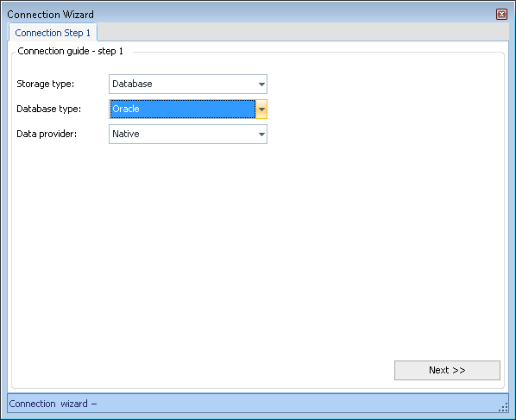This screenshot has width=516, height=420.
Task: Click the Connection guide - step 1 heading
Action: tap(70, 51)
